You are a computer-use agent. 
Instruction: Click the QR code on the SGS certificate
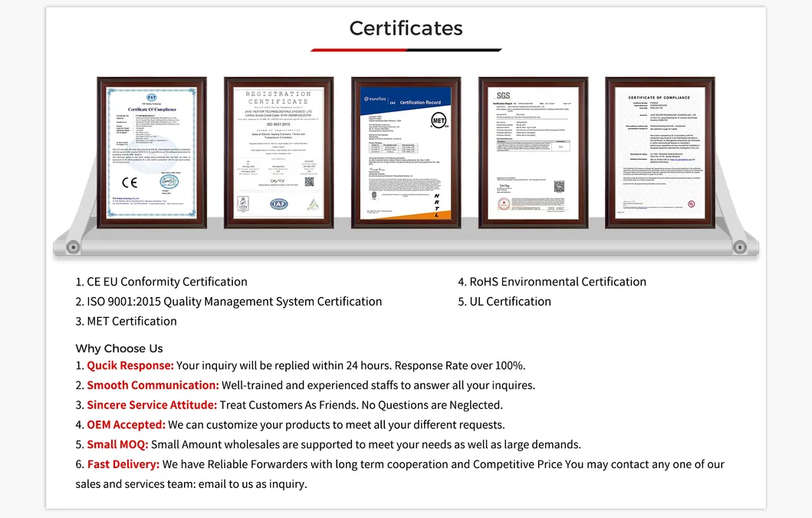(559, 186)
